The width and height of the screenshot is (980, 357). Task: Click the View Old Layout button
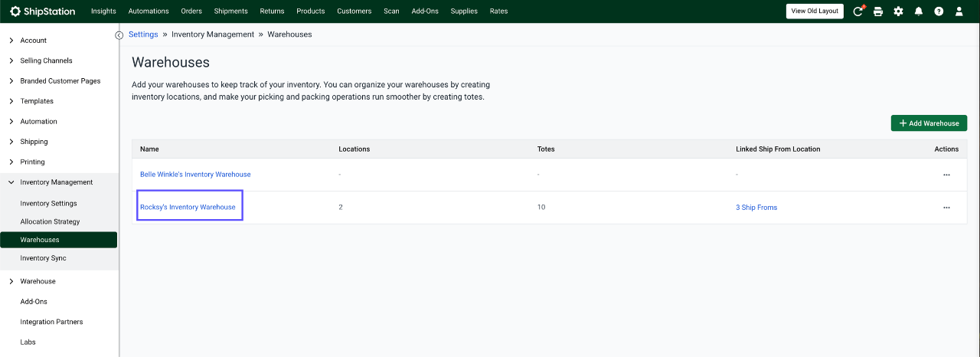(x=815, y=11)
